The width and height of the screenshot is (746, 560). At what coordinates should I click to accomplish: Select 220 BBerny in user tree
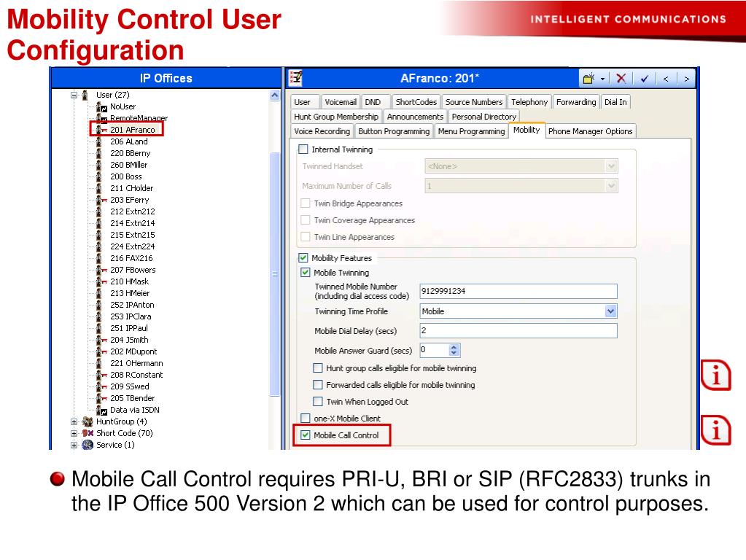tap(131, 153)
